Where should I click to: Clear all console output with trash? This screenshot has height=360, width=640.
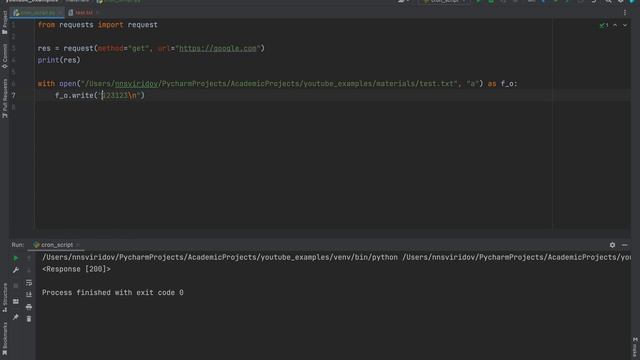pos(29,319)
